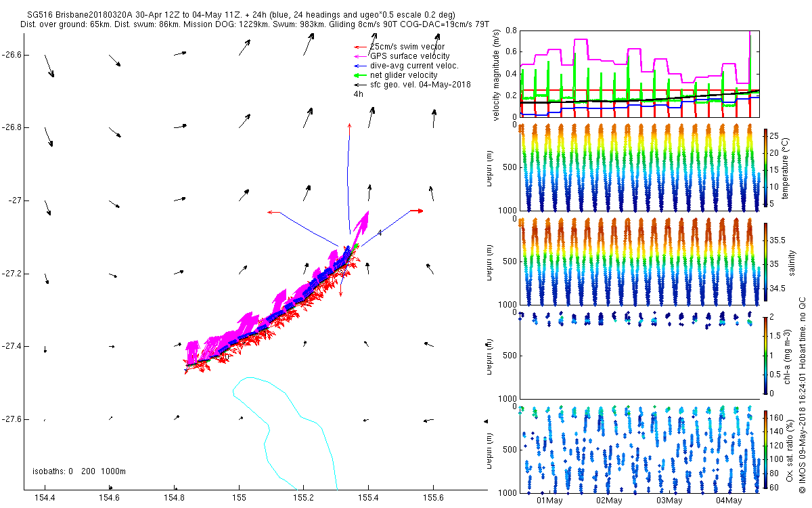Image resolution: width=812 pixels, height=508 pixels.
Task: Click the 'chl-a (mg m-3)' colorbar label
Action: 788,355
